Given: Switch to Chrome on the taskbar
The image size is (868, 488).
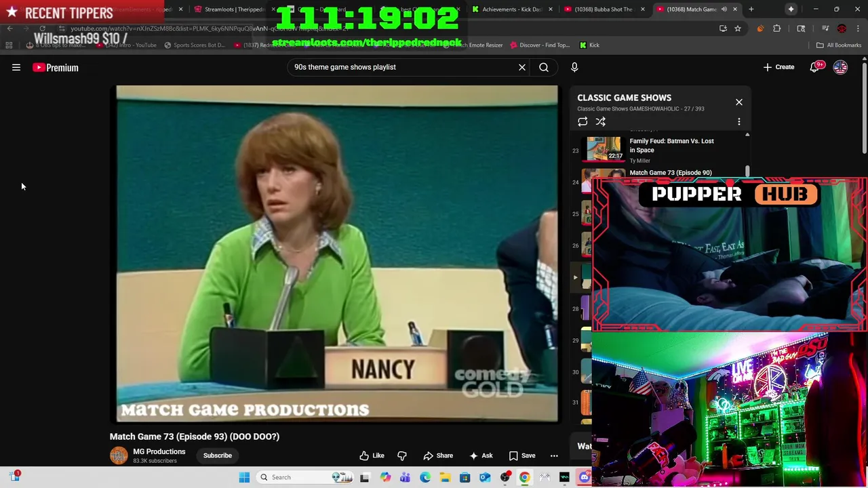Looking at the screenshot, I should point(525,477).
